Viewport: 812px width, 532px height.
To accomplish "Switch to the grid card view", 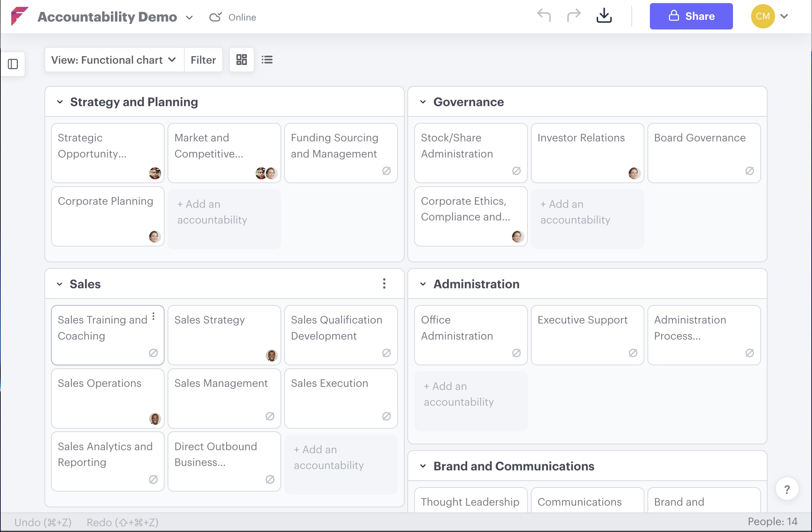I will click(241, 60).
